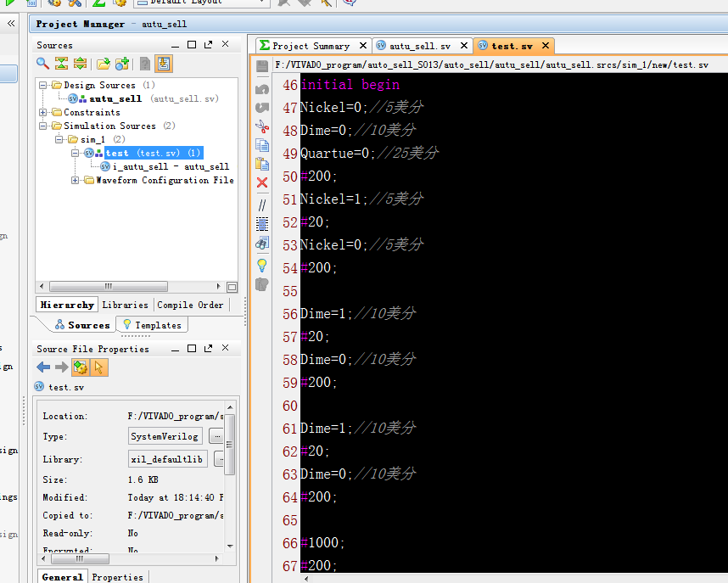Expand the Waveform Configuration File node
728x583 pixels.
click(76, 180)
